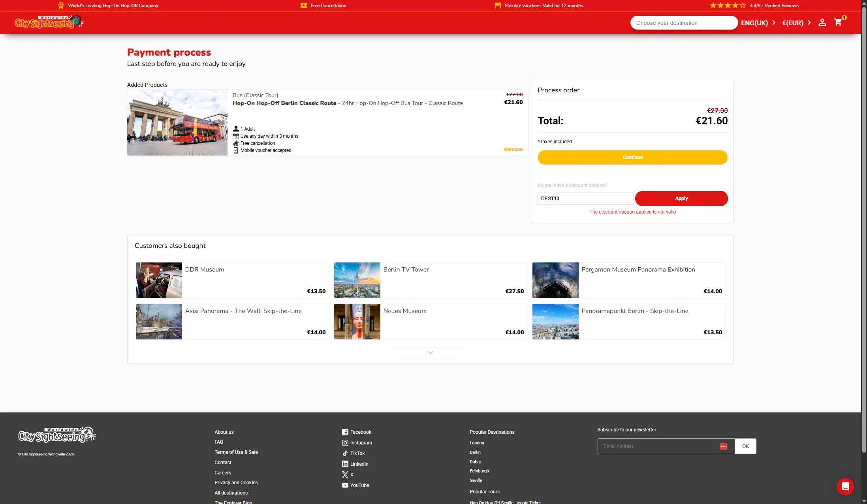
Task: Select London in Popular Destinations
Action: point(477,443)
